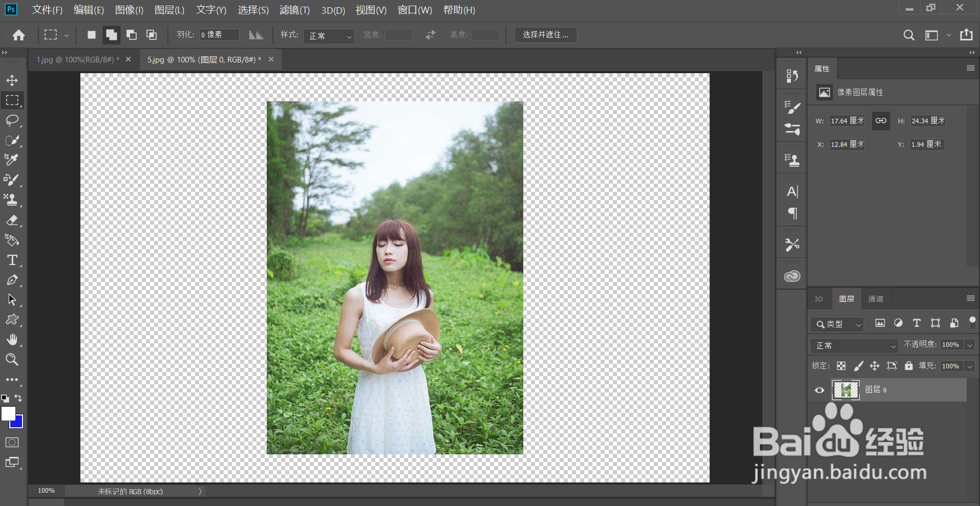Screen dimensions: 980x506
Task: Open the Creative Cloud Libraries panel icon
Action: [792, 276]
